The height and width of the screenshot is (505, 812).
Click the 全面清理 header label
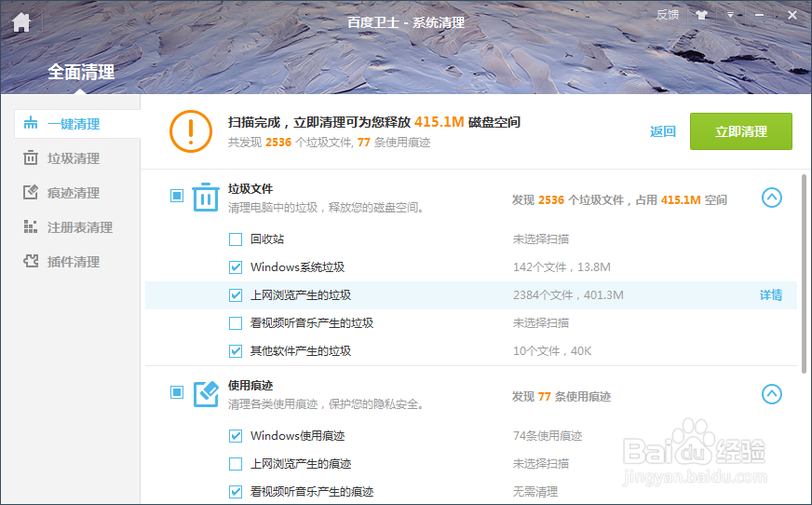81,72
